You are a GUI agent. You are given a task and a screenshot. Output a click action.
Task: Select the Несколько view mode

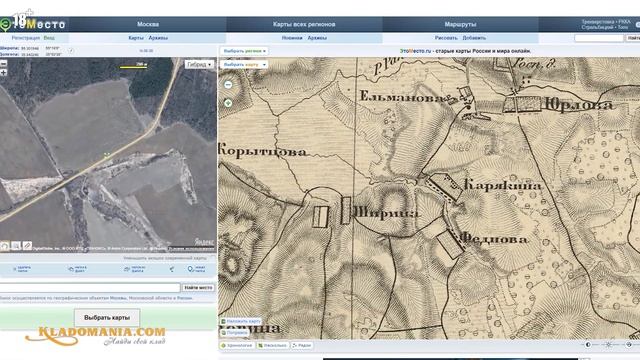(272, 345)
